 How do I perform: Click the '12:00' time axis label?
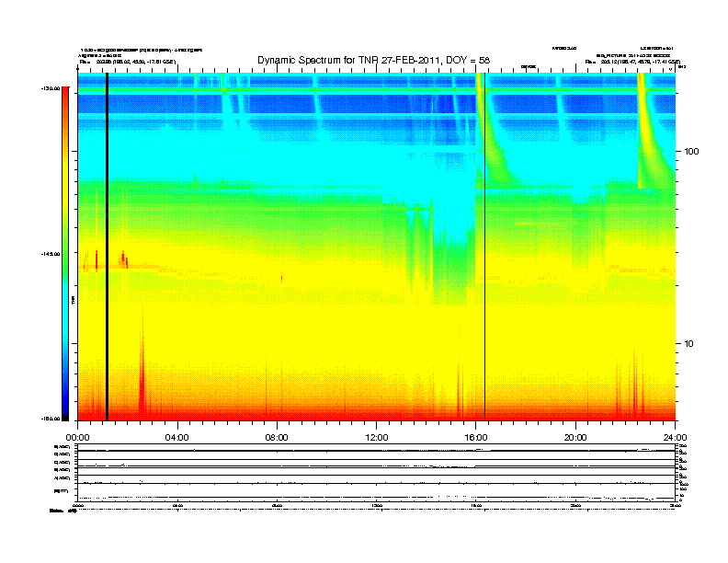(x=377, y=438)
